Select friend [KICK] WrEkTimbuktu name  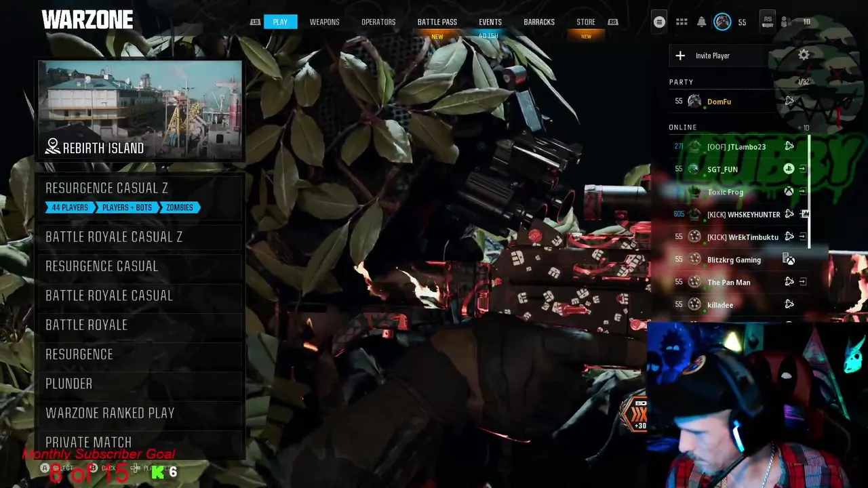(x=743, y=237)
